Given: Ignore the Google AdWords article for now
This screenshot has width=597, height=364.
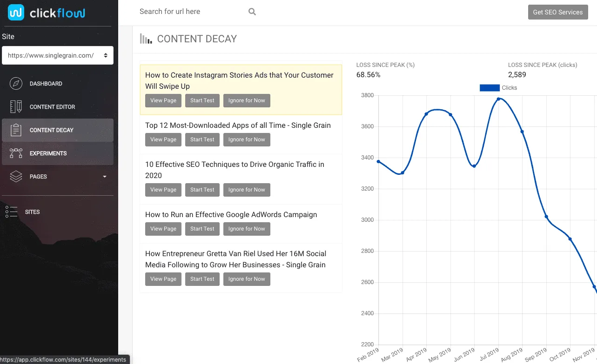Looking at the screenshot, I should click(x=247, y=229).
